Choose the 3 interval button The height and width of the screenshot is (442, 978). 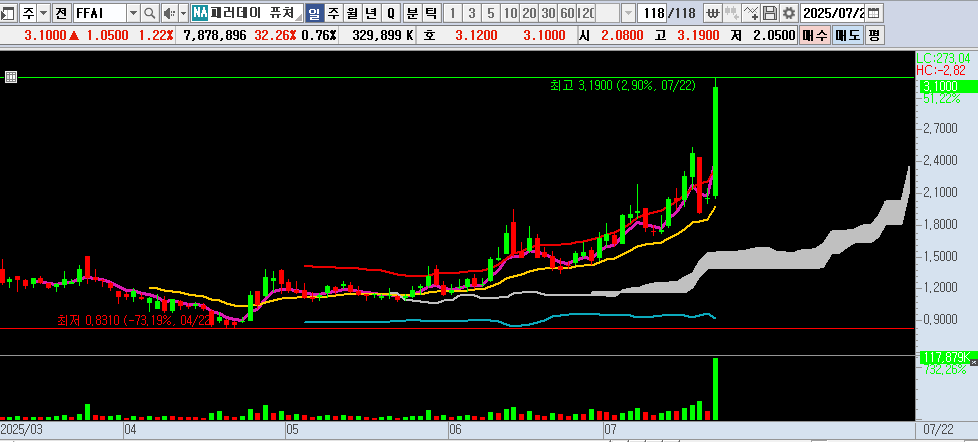[x=472, y=12]
